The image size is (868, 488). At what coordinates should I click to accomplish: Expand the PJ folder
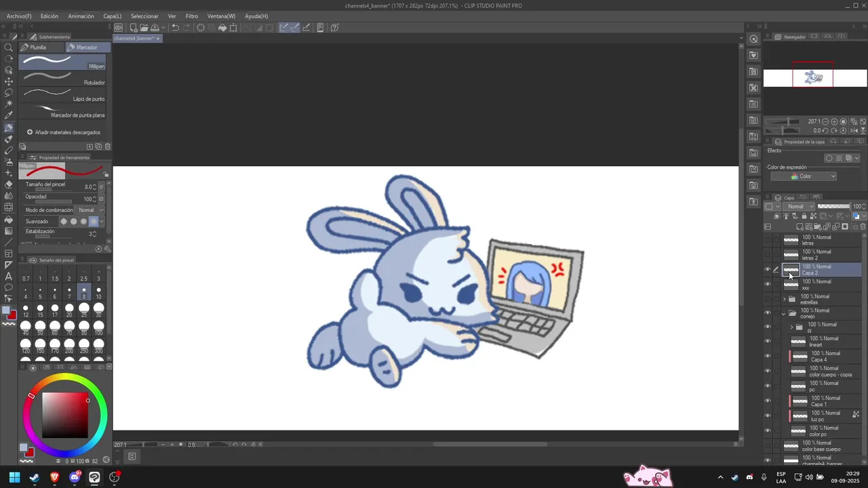791,327
